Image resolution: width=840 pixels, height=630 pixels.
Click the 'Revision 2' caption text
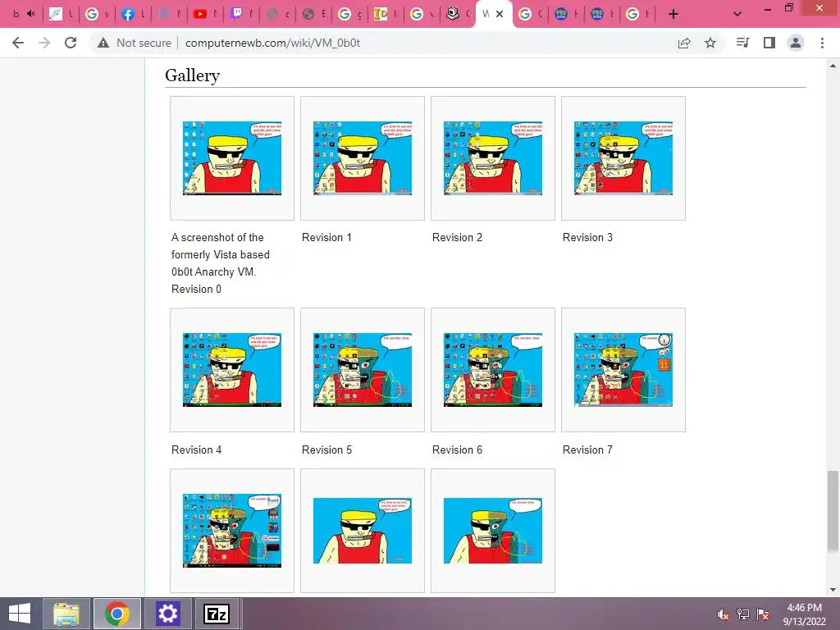[x=457, y=237]
